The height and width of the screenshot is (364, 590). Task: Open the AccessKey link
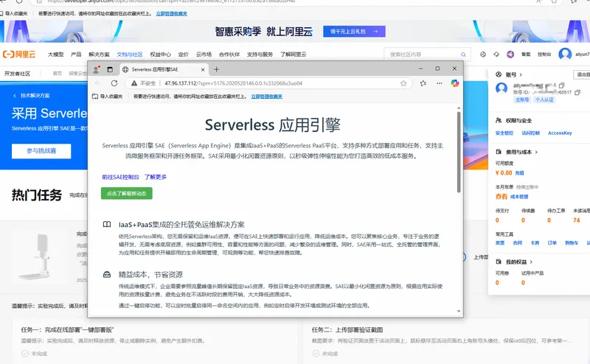(x=560, y=133)
